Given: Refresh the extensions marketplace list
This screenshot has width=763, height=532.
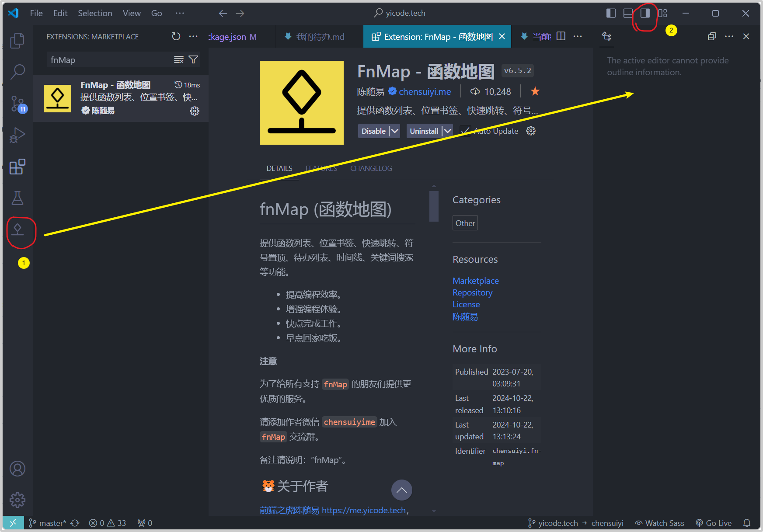Looking at the screenshot, I should click(x=176, y=36).
